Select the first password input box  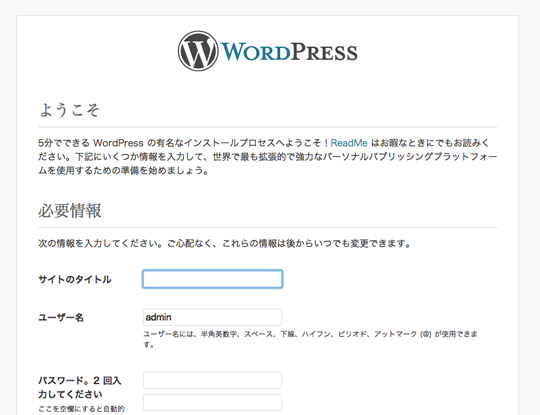point(212,380)
